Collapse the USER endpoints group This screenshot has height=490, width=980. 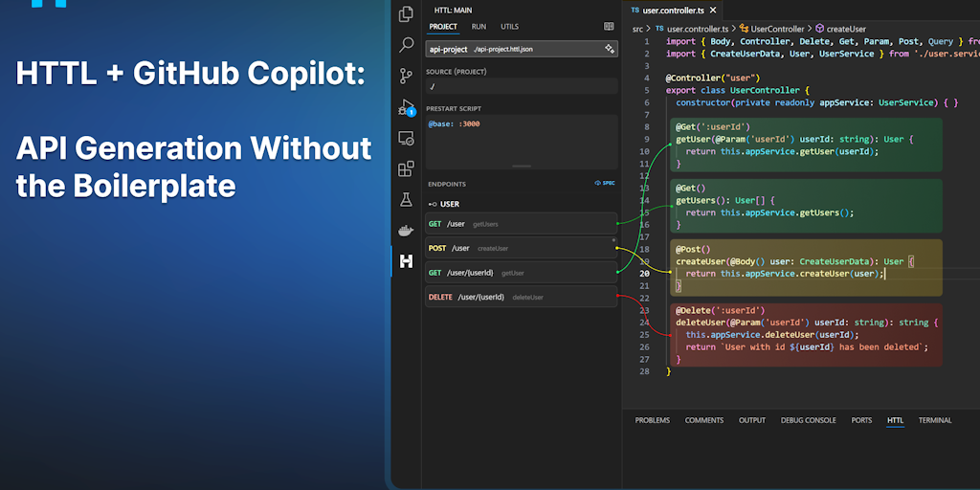pos(444,204)
